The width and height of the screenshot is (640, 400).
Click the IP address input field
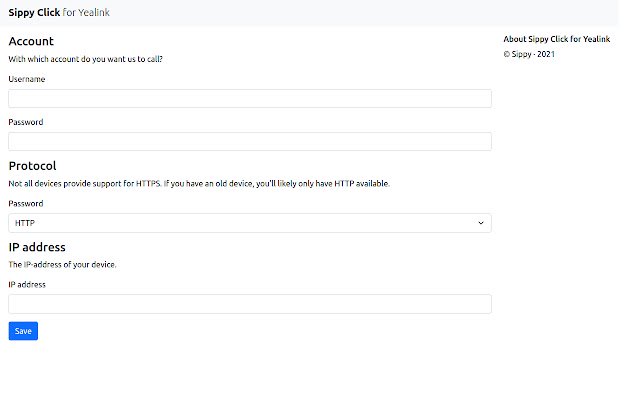click(250, 304)
